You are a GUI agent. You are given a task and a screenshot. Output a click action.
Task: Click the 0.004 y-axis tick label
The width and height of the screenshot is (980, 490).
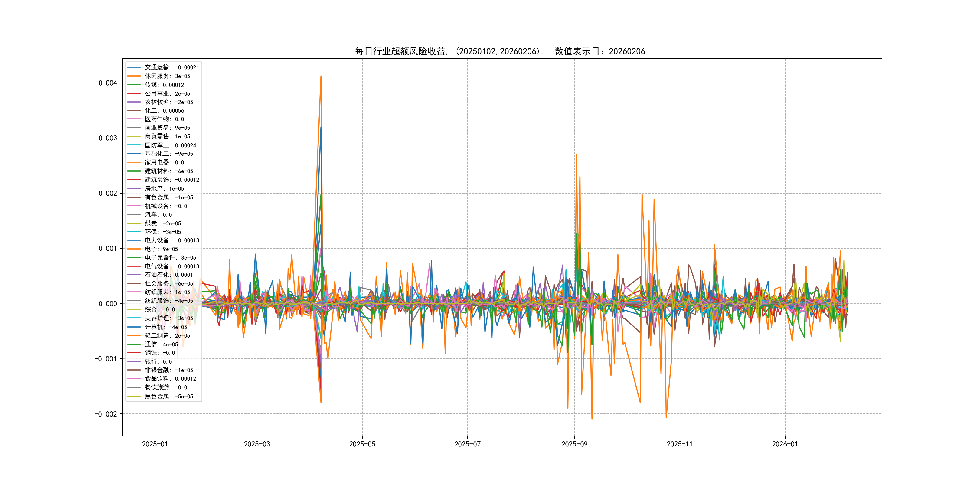pyautogui.click(x=108, y=83)
